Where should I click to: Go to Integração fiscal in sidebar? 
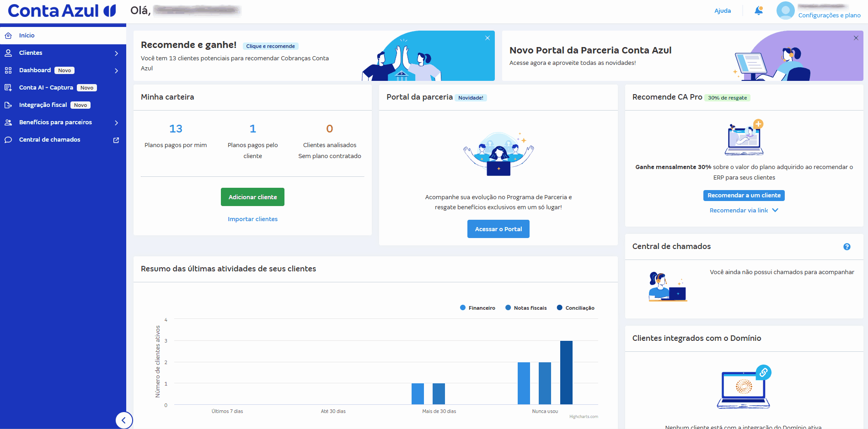point(43,105)
